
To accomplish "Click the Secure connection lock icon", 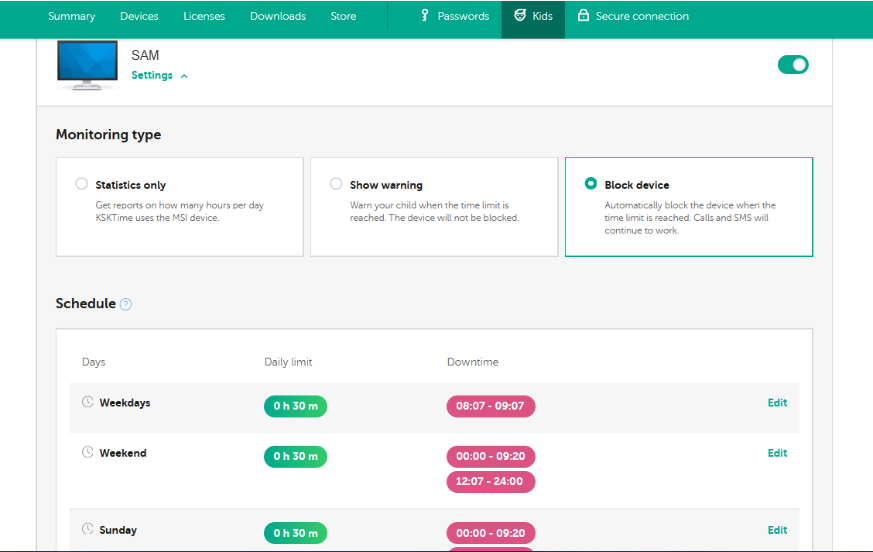I will pos(583,15).
